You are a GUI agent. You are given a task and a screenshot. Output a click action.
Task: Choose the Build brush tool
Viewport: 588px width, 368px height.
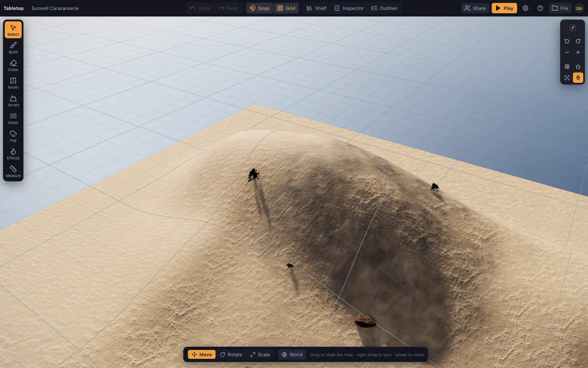(x=13, y=48)
